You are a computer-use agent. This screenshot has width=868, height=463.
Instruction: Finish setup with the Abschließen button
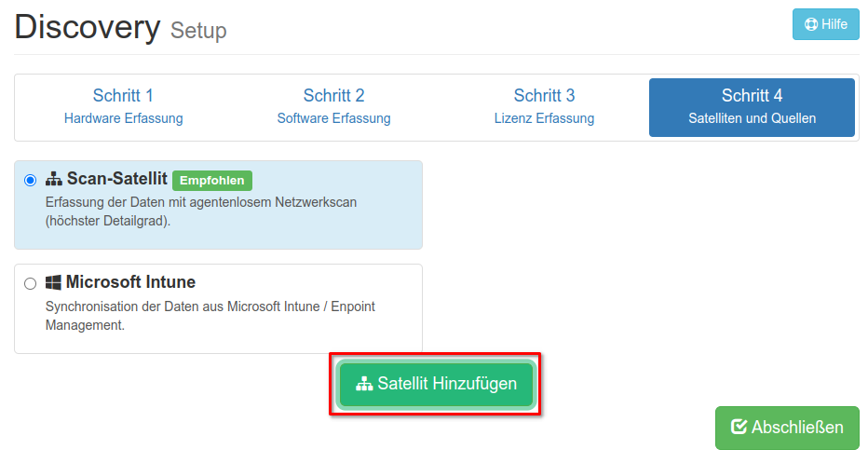pos(787,428)
